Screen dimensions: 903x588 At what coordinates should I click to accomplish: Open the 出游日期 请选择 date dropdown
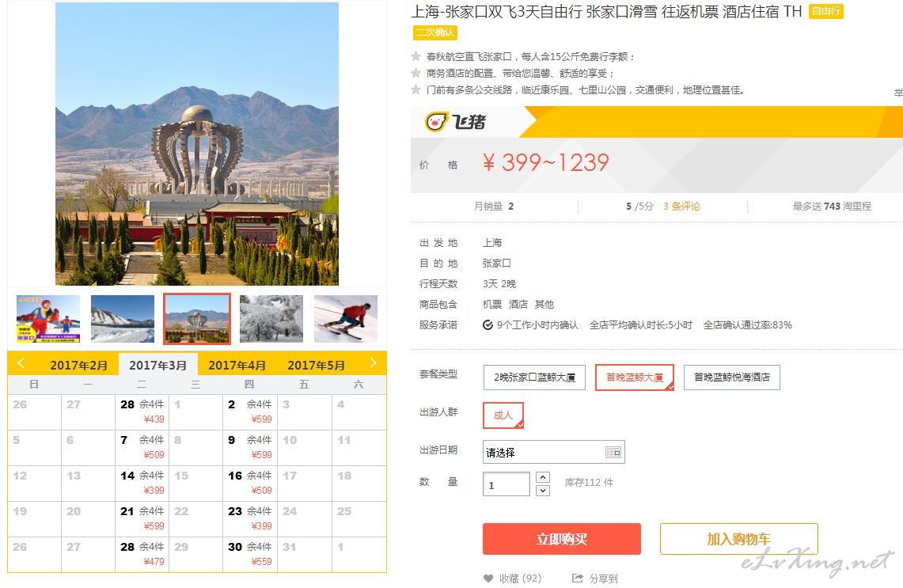553,452
